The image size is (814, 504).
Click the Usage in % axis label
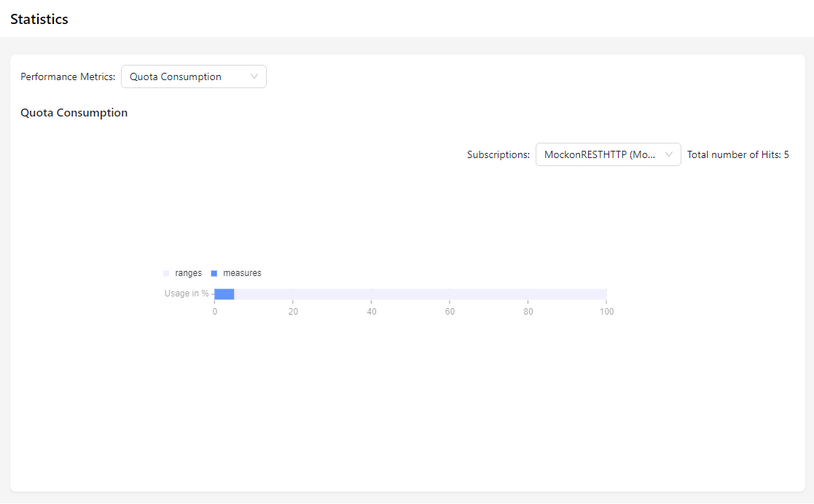[x=187, y=294]
